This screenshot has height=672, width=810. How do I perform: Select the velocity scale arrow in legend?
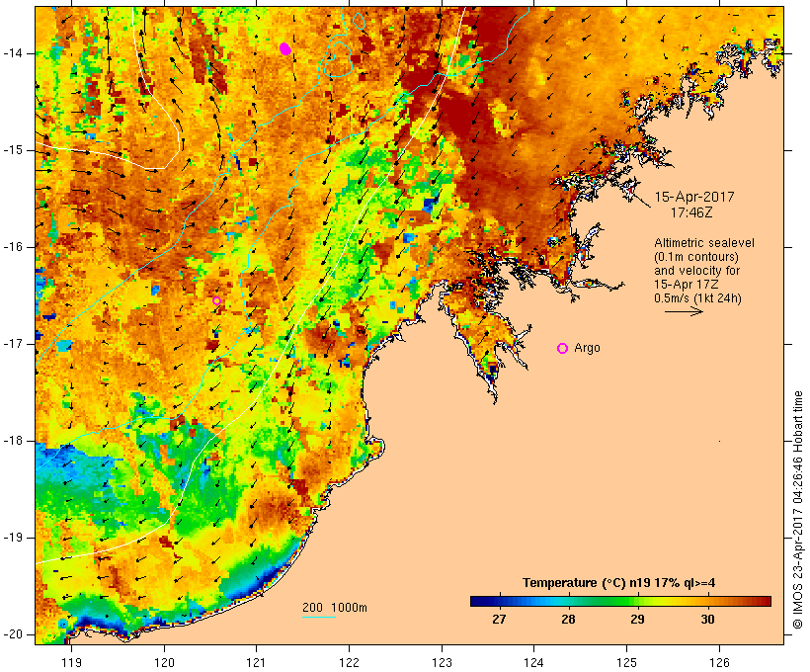point(684,311)
